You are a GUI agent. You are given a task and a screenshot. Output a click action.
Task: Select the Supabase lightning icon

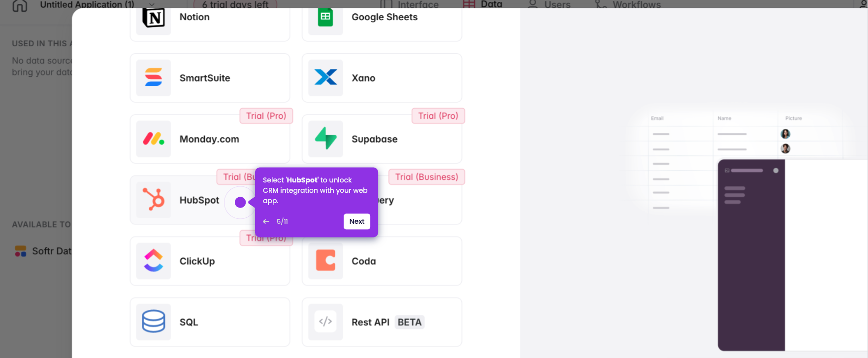point(325,138)
